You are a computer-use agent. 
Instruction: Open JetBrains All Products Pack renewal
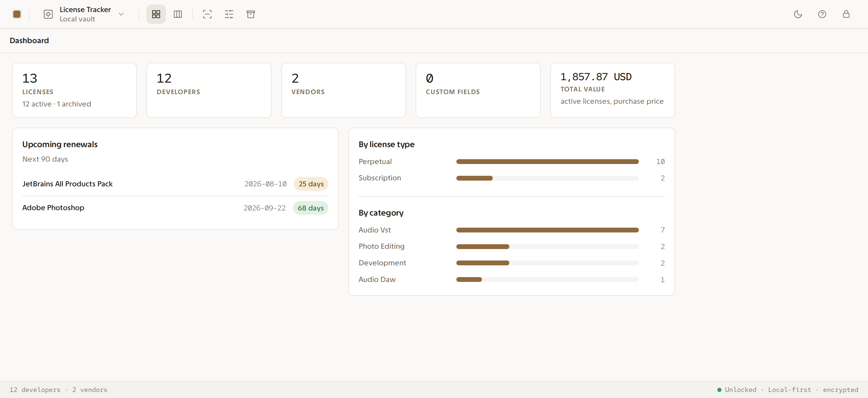[x=175, y=184]
